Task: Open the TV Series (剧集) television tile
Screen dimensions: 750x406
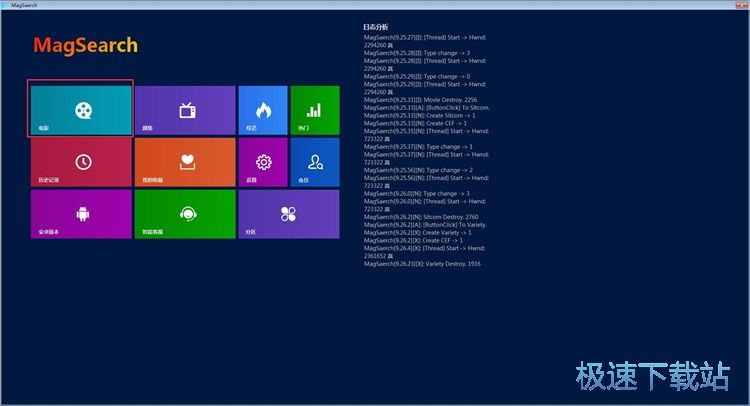Action: pos(185,109)
